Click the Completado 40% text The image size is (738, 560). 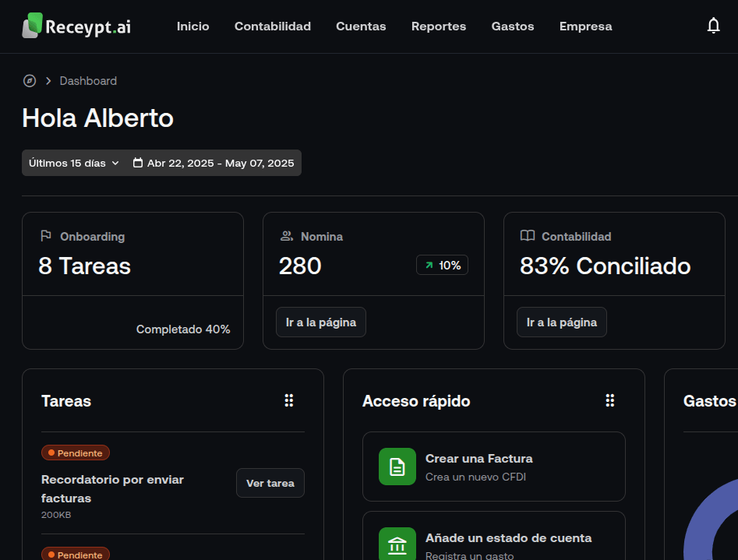(183, 329)
